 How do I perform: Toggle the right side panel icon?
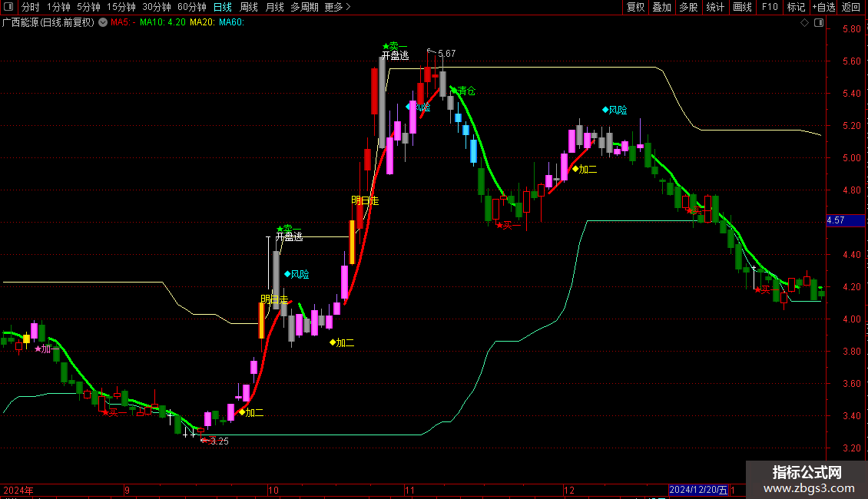(820, 23)
